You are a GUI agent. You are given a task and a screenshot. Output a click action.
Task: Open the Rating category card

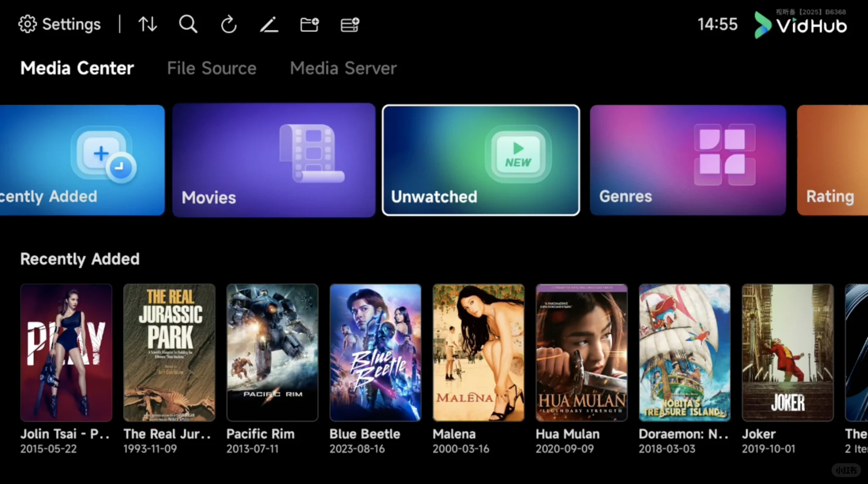click(832, 160)
